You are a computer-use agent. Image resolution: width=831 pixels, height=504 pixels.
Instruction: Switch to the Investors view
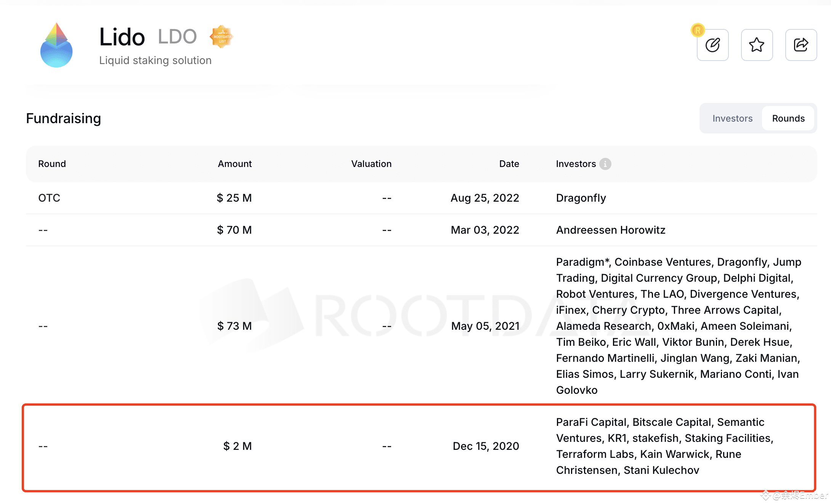click(733, 118)
